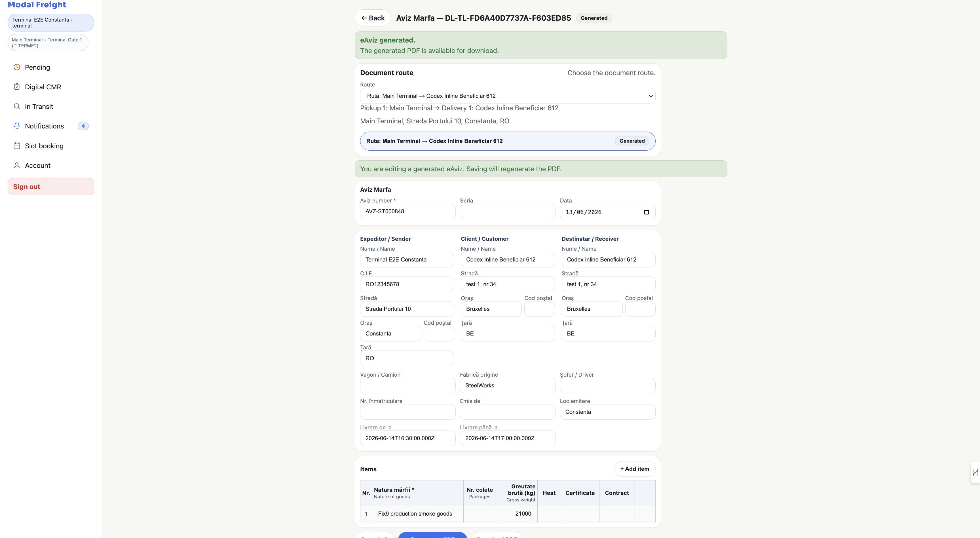This screenshot has height=538, width=980.
Task: Edit the Customer Stradă field
Action: coord(508,284)
